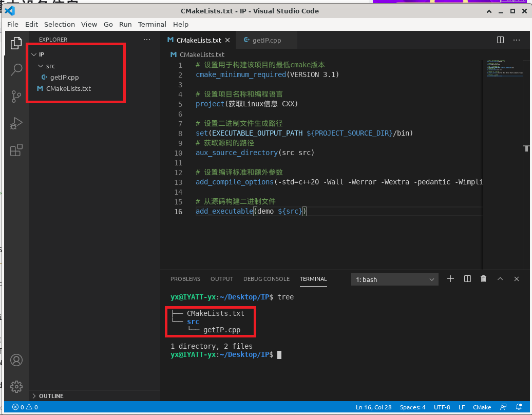Open the Source Control view
Image resolution: width=532 pixels, height=415 pixels.
[x=16, y=97]
